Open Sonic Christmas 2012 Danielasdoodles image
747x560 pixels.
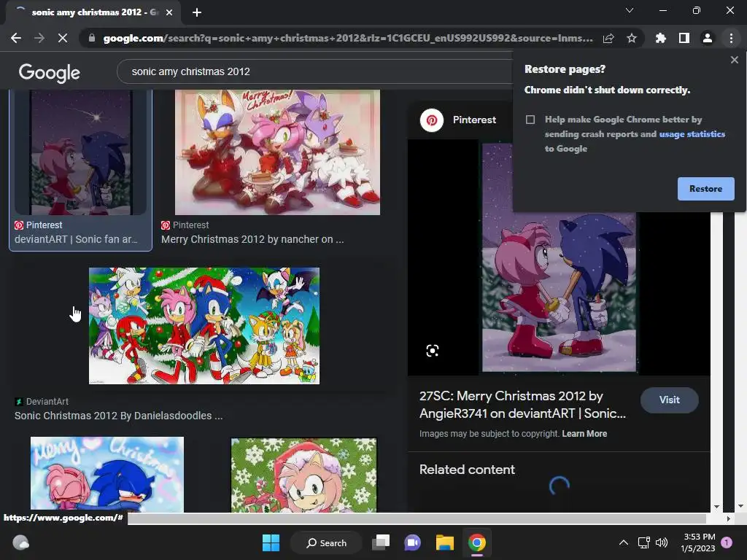(204, 326)
